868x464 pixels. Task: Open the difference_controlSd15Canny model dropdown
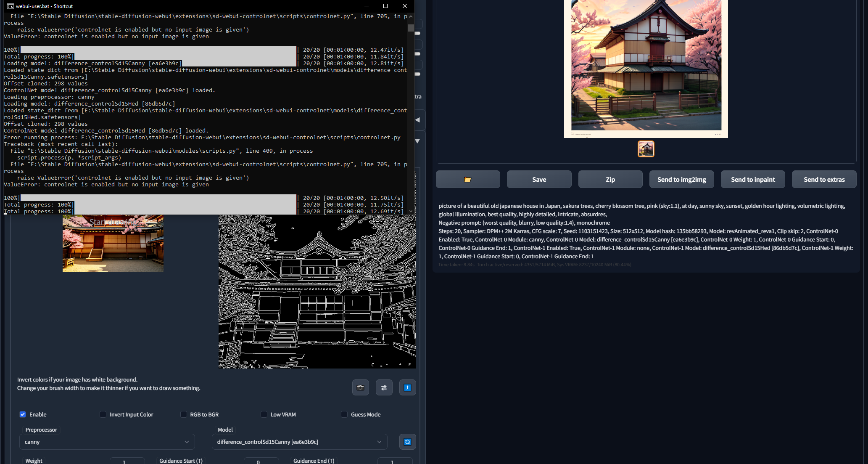tap(299, 442)
